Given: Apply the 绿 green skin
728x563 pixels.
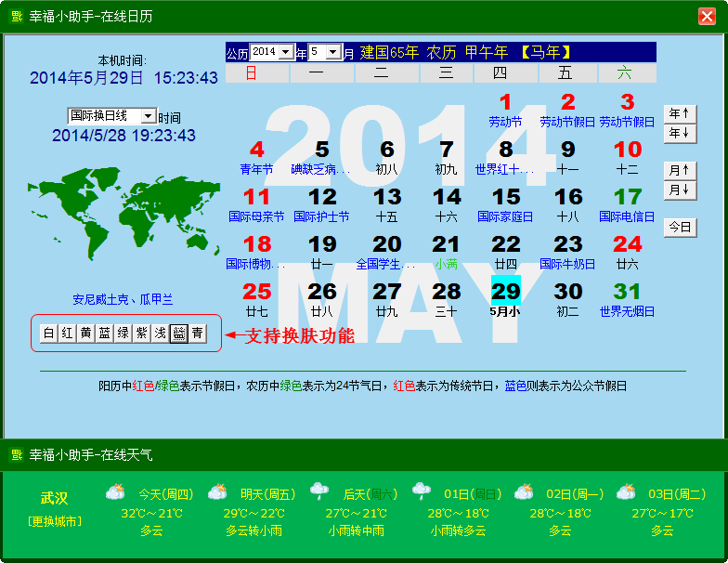Looking at the screenshot, I should 123,333.
